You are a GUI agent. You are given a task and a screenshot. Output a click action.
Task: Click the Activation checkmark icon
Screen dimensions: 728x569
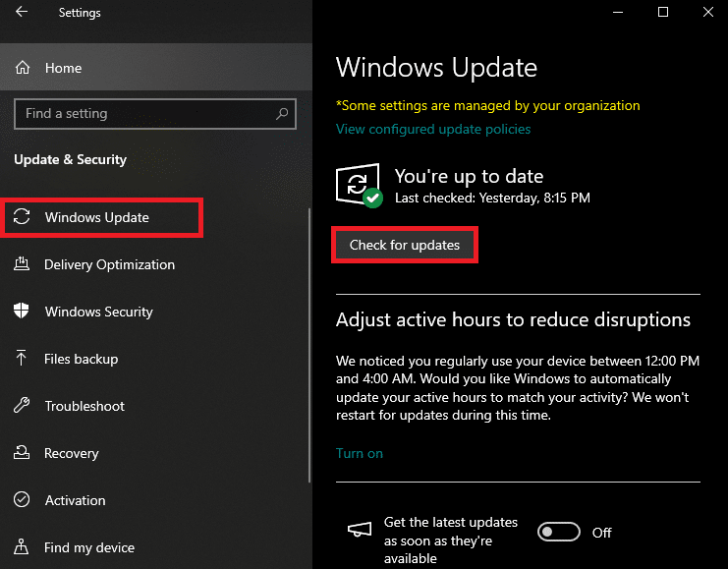(23, 500)
